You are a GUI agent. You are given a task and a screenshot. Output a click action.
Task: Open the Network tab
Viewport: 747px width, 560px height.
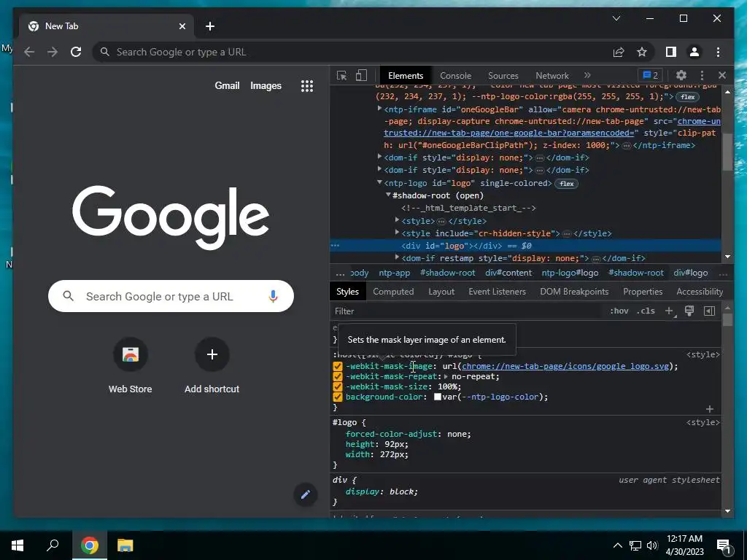[552, 76]
